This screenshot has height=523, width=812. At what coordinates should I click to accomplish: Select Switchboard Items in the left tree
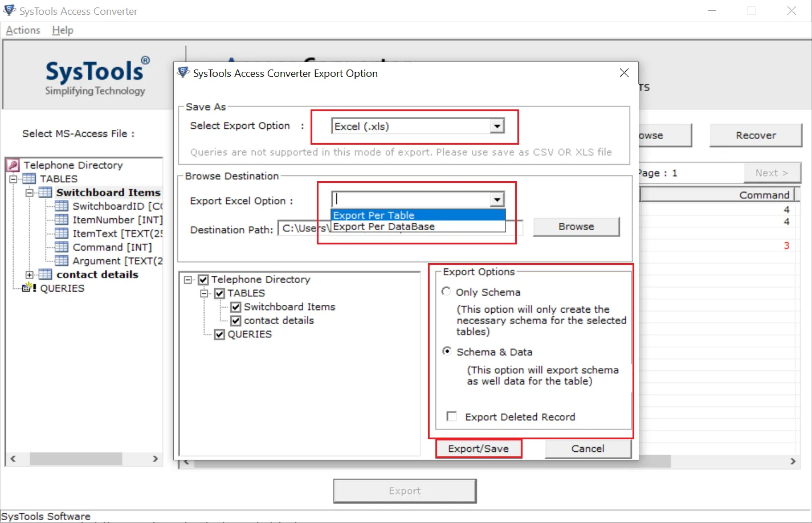(108, 193)
